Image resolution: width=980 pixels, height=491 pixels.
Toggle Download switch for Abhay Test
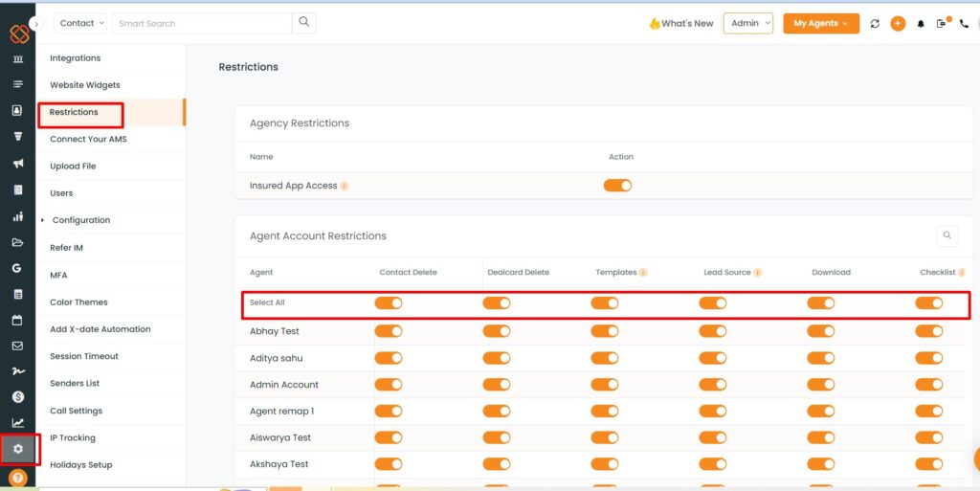pos(820,331)
